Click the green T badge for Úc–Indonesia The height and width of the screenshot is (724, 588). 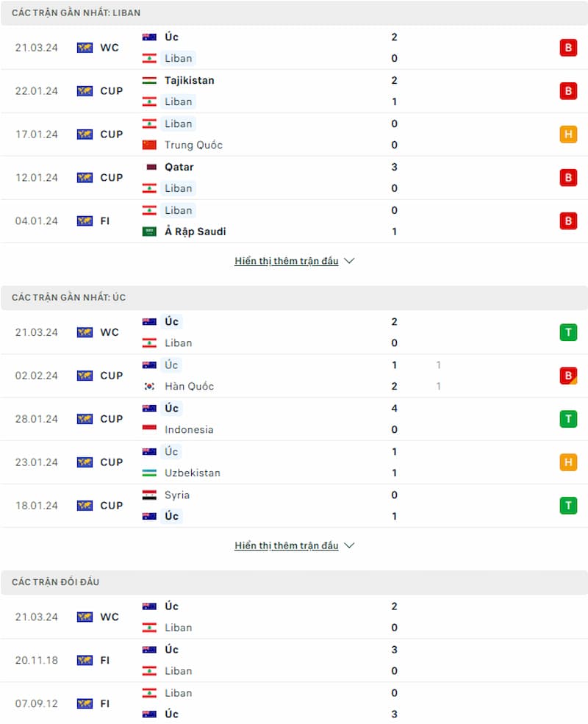click(568, 419)
